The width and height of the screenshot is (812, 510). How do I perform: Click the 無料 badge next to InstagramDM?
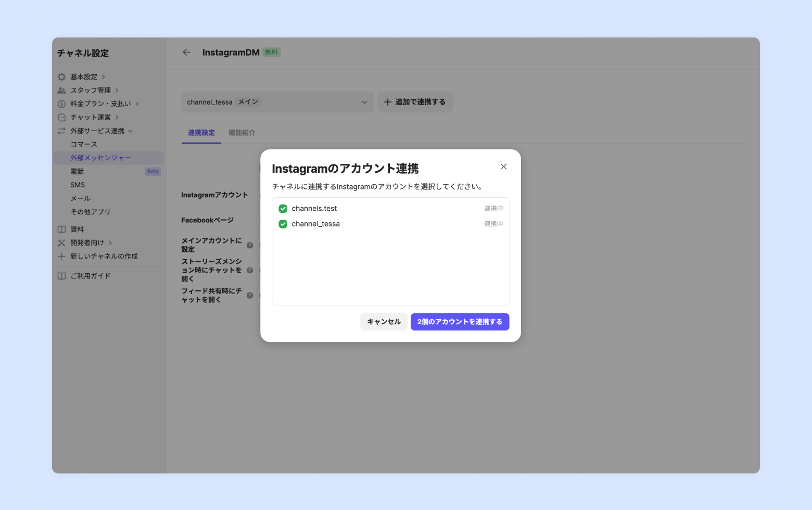pos(271,52)
